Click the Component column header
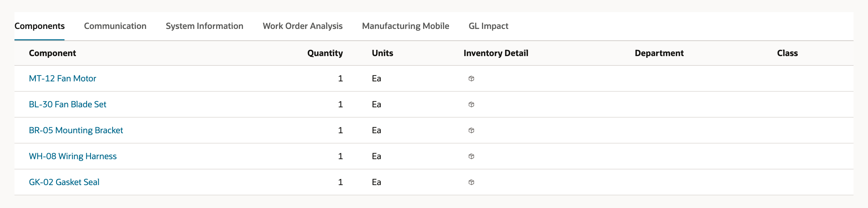Viewport: 868px width, 208px height. pyautogui.click(x=52, y=53)
